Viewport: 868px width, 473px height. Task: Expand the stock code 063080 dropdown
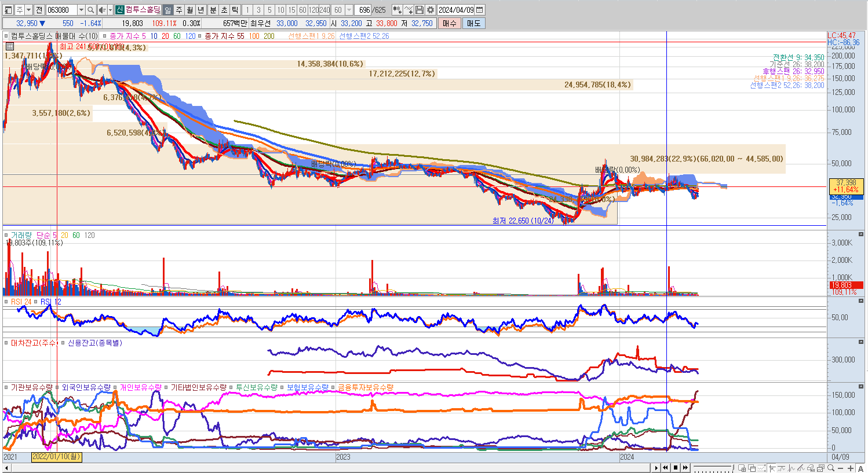81,10
